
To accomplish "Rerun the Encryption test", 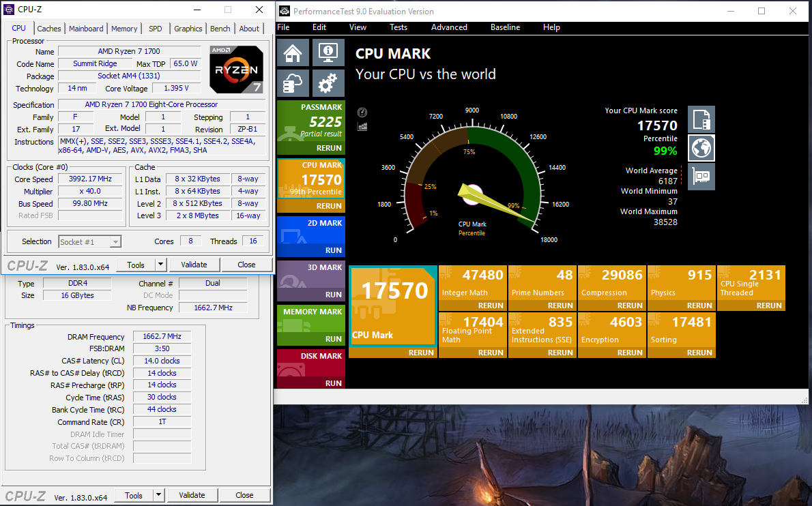I will [630, 353].
